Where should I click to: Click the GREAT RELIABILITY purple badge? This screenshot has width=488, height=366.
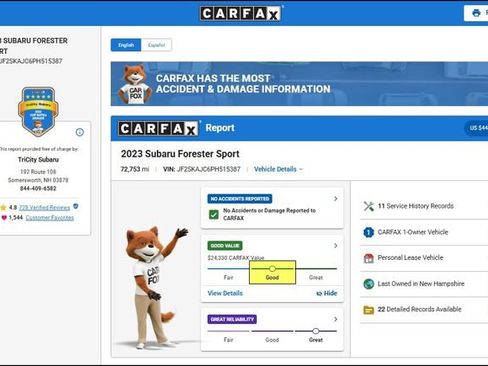coord(232,319)
